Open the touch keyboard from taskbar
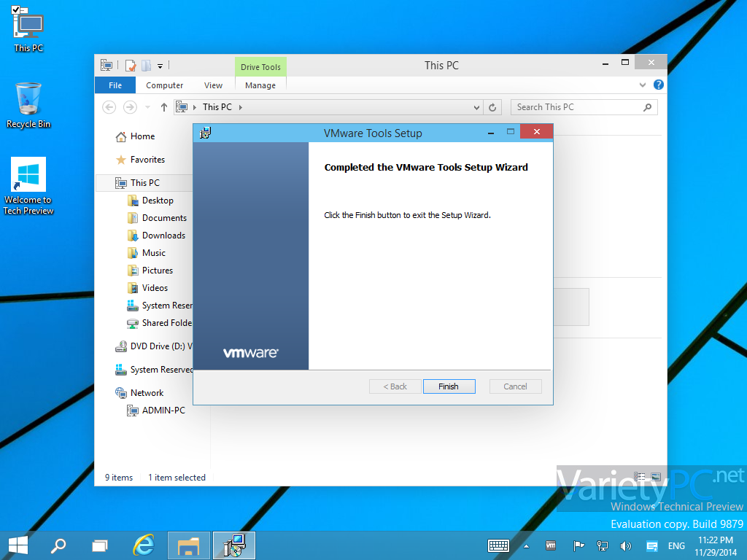Image resolution: width=747 pixels, height=560 pixels. coord(498,545)
